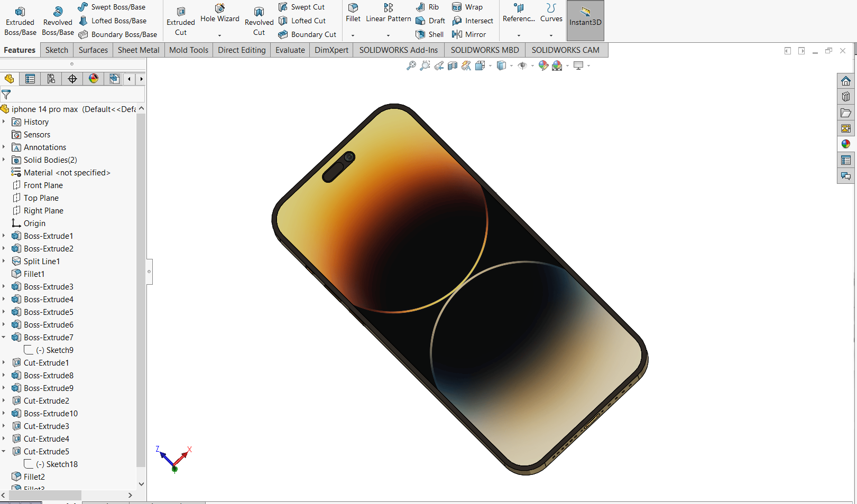Open the Reference Geometry tool
857x504 pixels.
[x=519, y=14]
